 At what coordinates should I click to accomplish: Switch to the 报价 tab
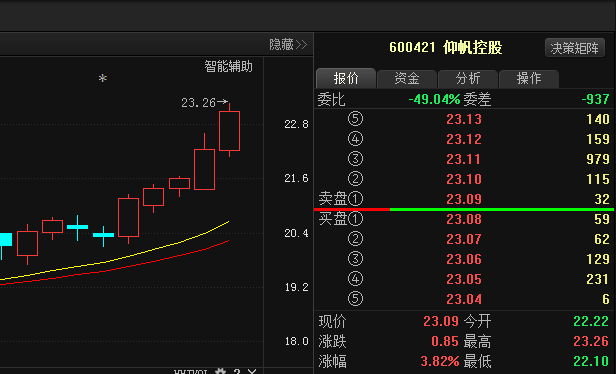(x=346, y=78)
